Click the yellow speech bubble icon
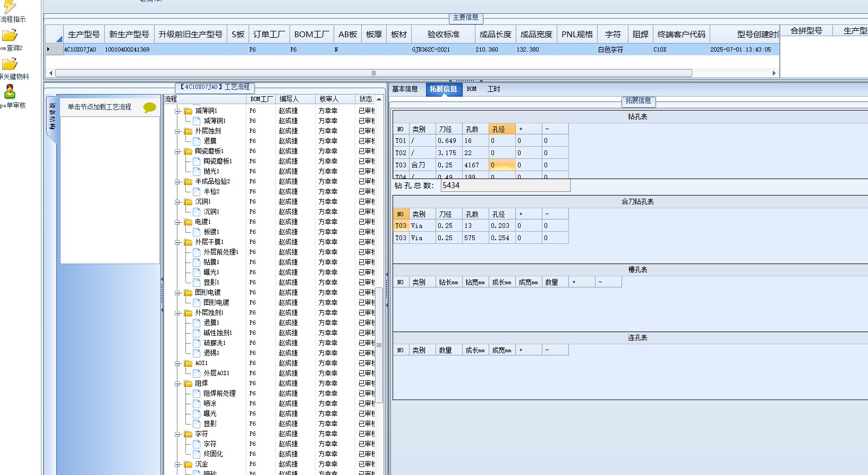 coord(150,108)
